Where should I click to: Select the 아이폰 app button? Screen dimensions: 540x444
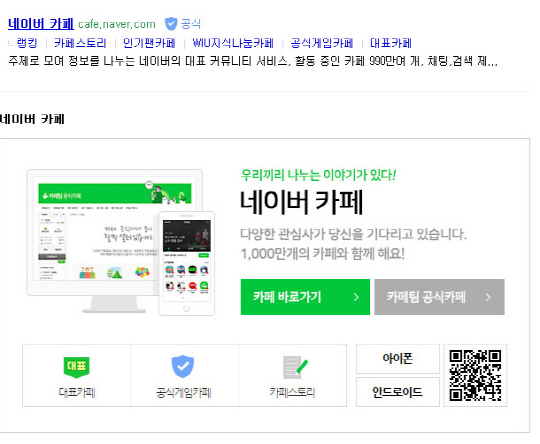[398, 359]
